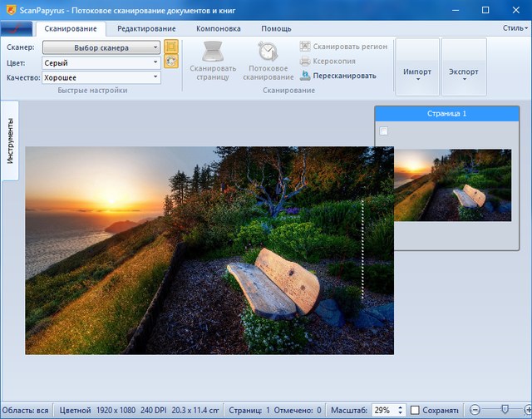Open the Выбор сканера dropdown
This screenshot has width=532, height=419.
point(101,48)
